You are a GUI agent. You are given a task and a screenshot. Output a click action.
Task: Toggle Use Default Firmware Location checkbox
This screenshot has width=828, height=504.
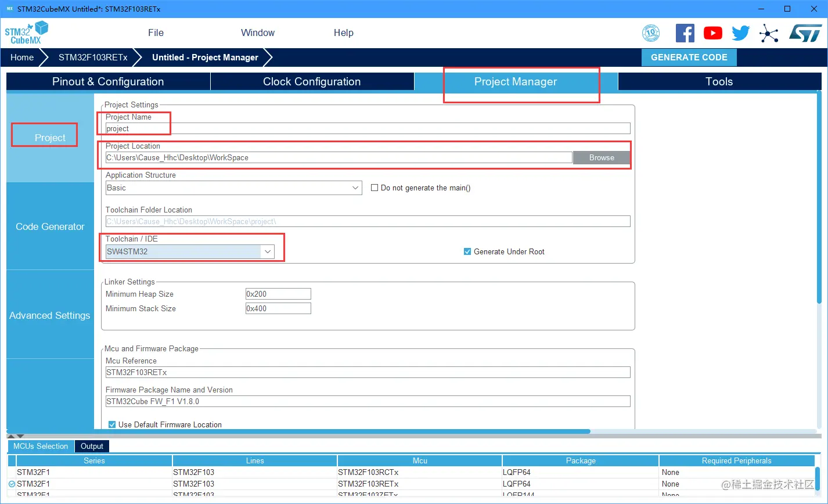(x=112, y=424)
